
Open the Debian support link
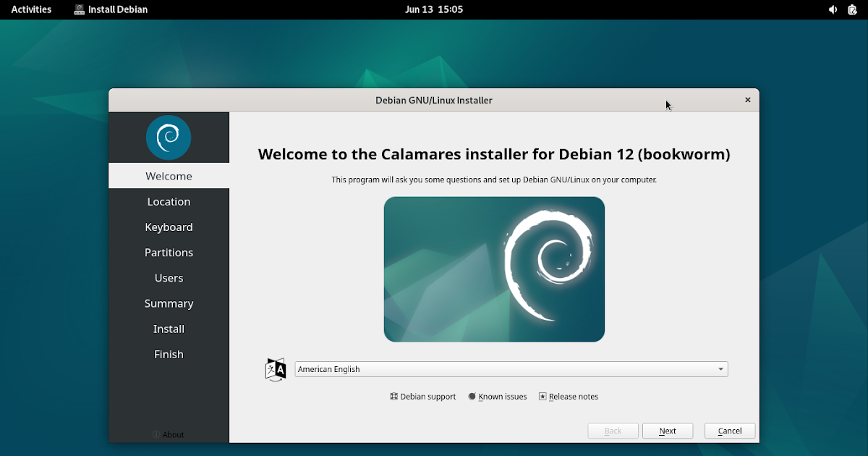423,397
